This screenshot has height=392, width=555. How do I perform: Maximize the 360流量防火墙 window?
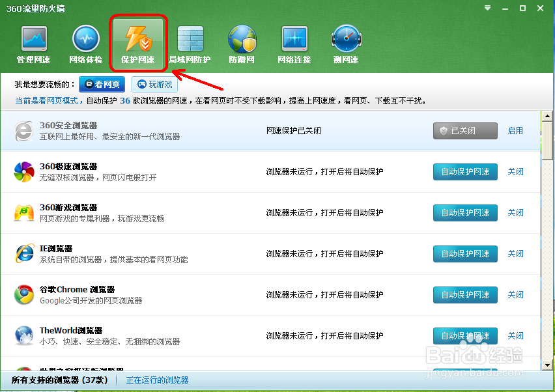(x=522, y=8)
